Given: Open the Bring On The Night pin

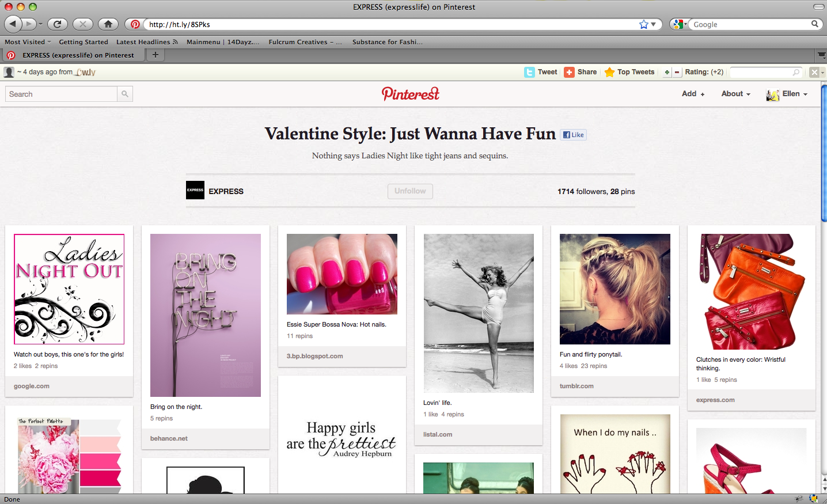Looking at the screenshot, I should click(206, 315).
